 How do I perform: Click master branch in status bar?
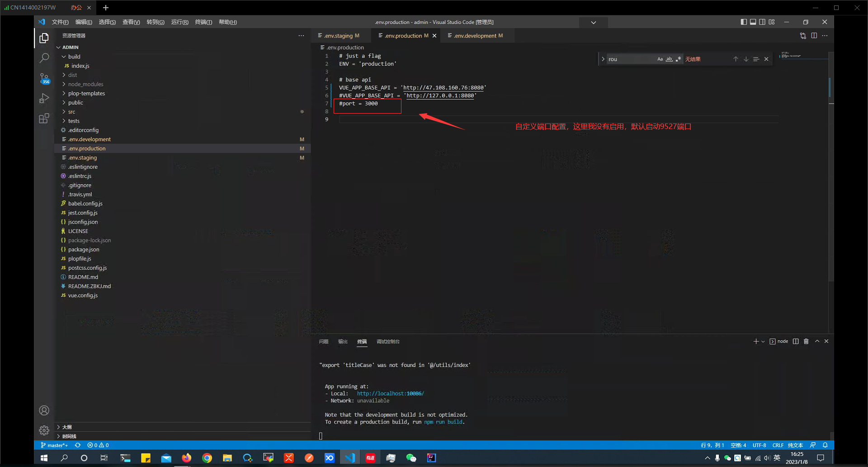pyautogui.click(x=54, y=445)
